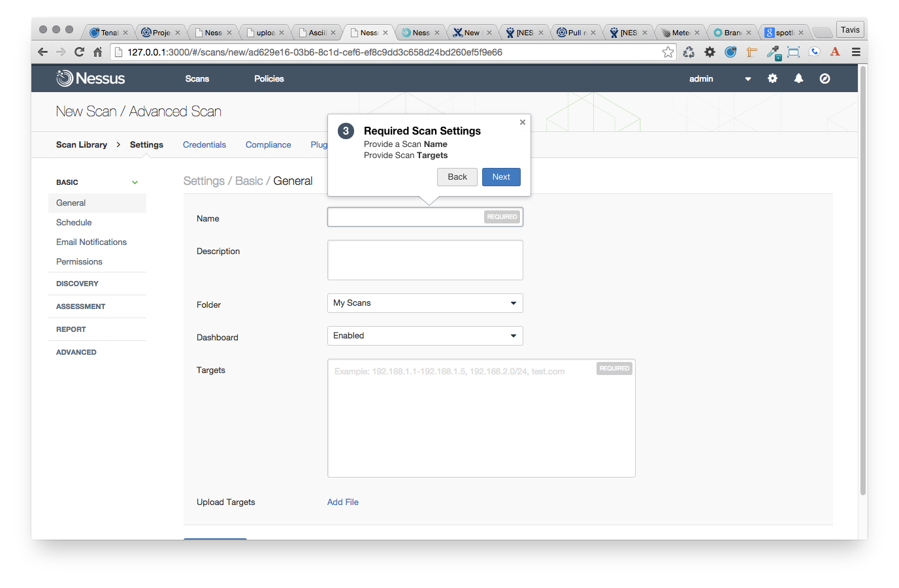This screenshot has width=899, height=588.
Task: Select General in the sidebar
Action: click(97, 203)
